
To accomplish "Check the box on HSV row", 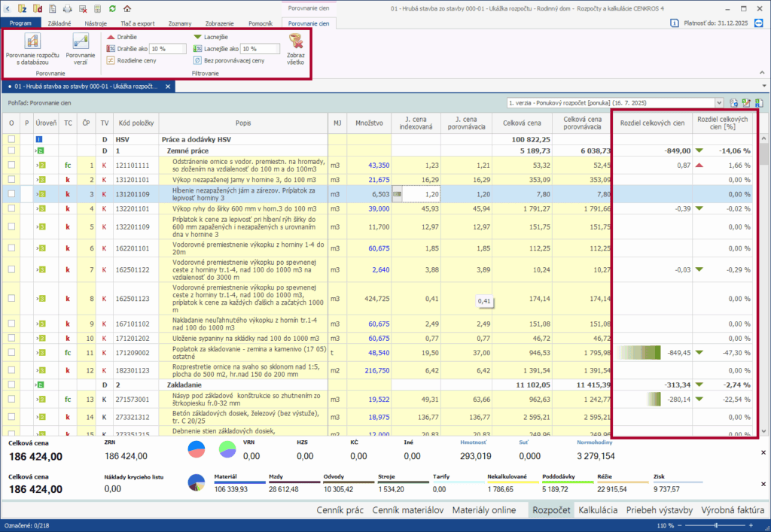I will (x=11, y=139).
